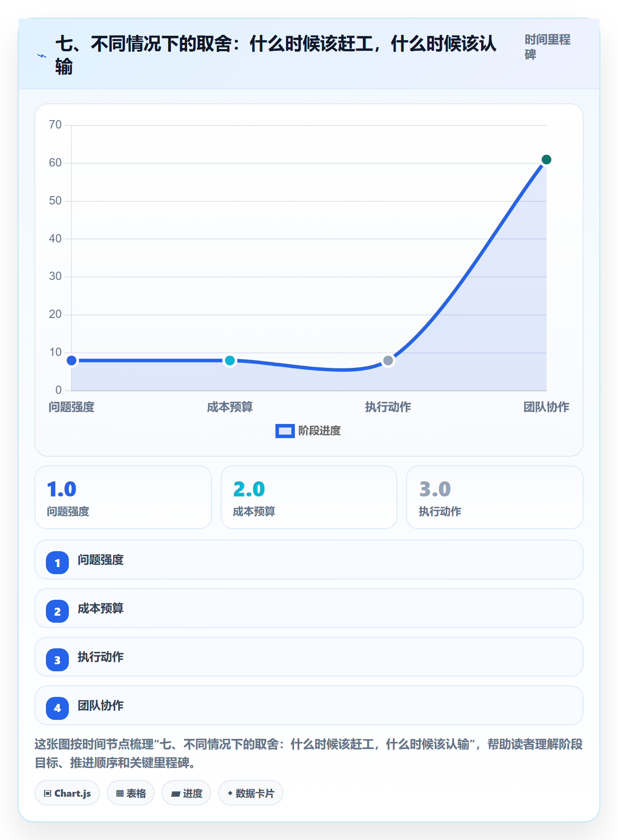Image resolution: width=618 pixels, height=840 pixels.
Task: Click the card title starting with 七、不同情况下的取舍
Action: pyautogui.click(x=276, y=56)
